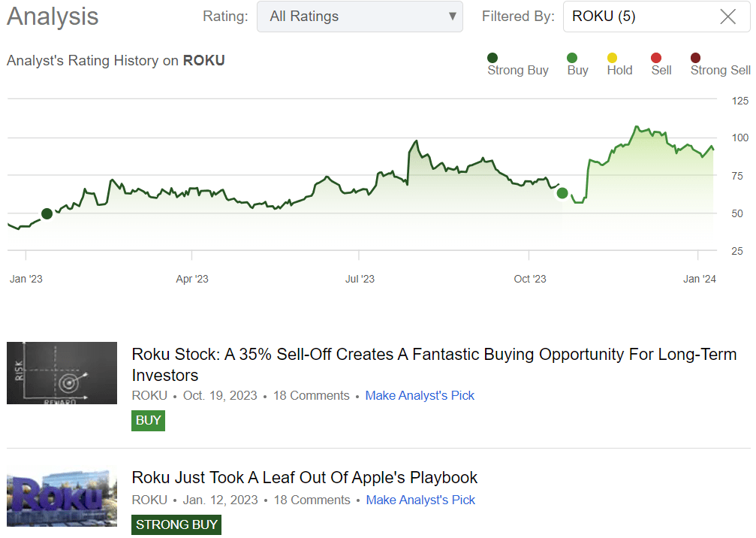The height and width of the screenshot is (538, 756).
Task: Click Make Analyst's Pick for Jan. 12 article
Action: point(420,500)
